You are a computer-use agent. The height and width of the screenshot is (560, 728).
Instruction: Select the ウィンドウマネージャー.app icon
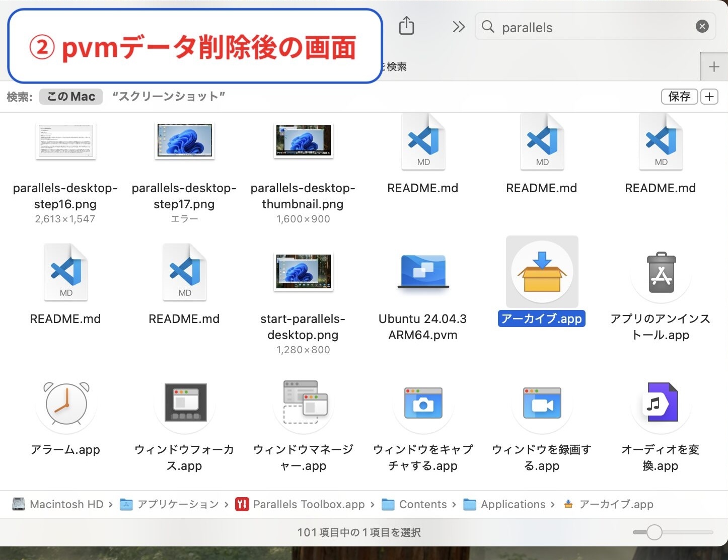(x=304, y=403)
